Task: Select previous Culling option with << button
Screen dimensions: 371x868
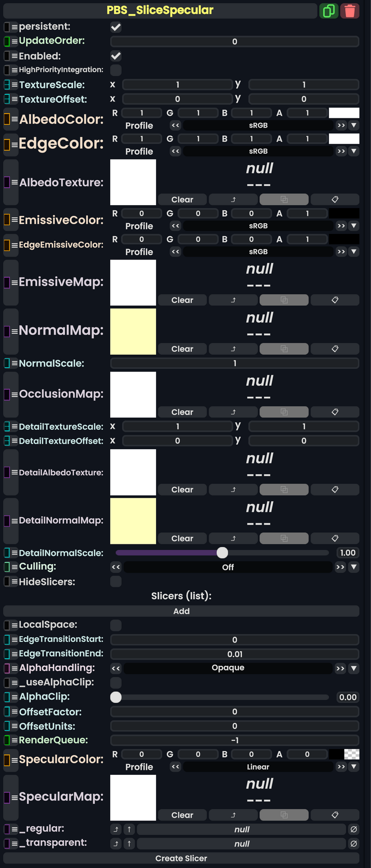Action: point(116,567)
